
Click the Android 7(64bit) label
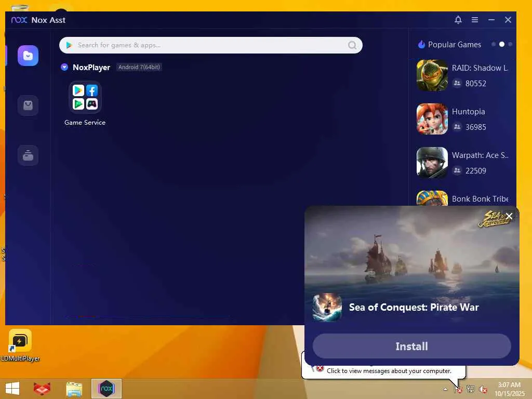tap(139, 67)
